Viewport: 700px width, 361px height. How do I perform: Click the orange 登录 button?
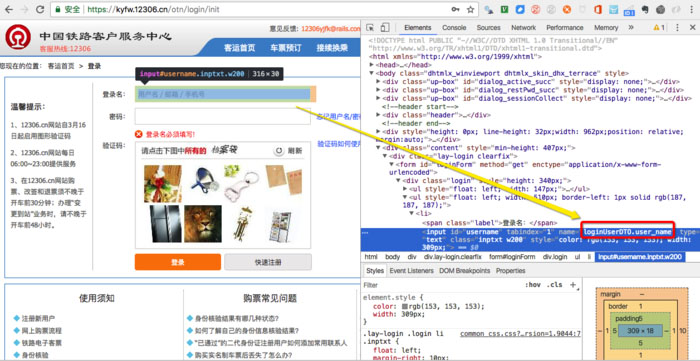click(x=178, y=262)
